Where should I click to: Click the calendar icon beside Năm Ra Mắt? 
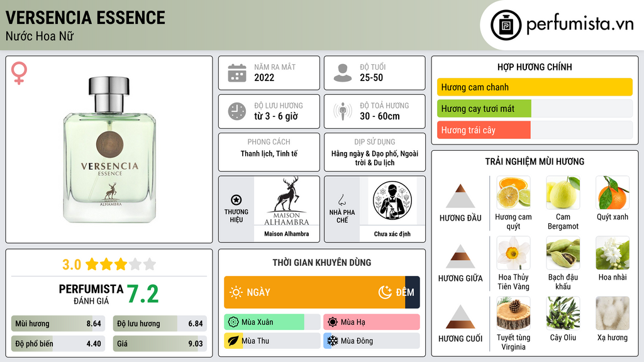point(237,73)
